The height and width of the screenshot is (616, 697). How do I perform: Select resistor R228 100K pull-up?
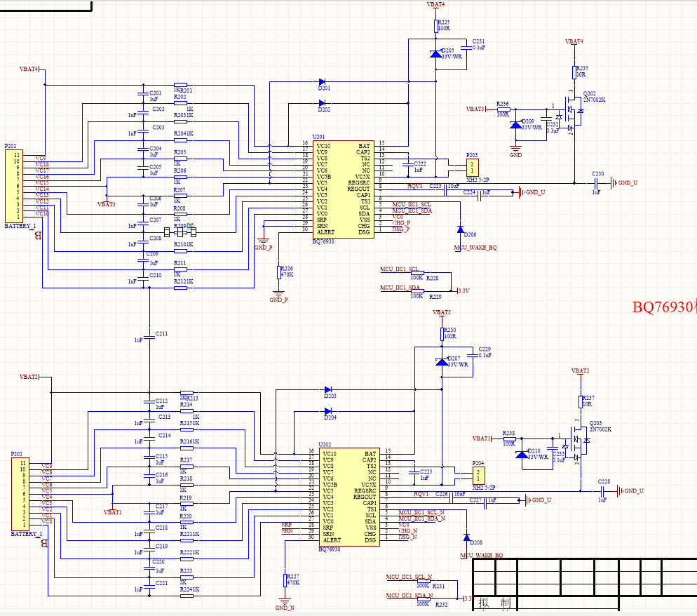coord(417,273)
